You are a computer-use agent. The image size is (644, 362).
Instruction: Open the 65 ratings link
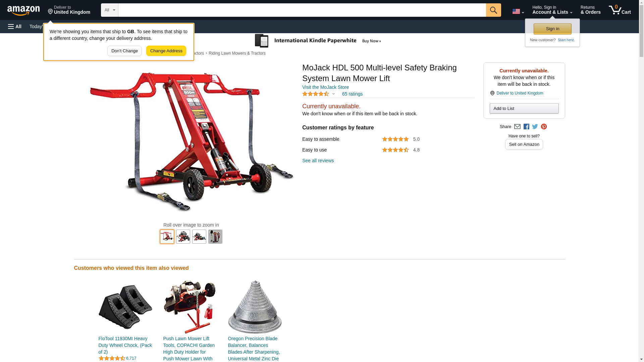[x=352, y=94]
